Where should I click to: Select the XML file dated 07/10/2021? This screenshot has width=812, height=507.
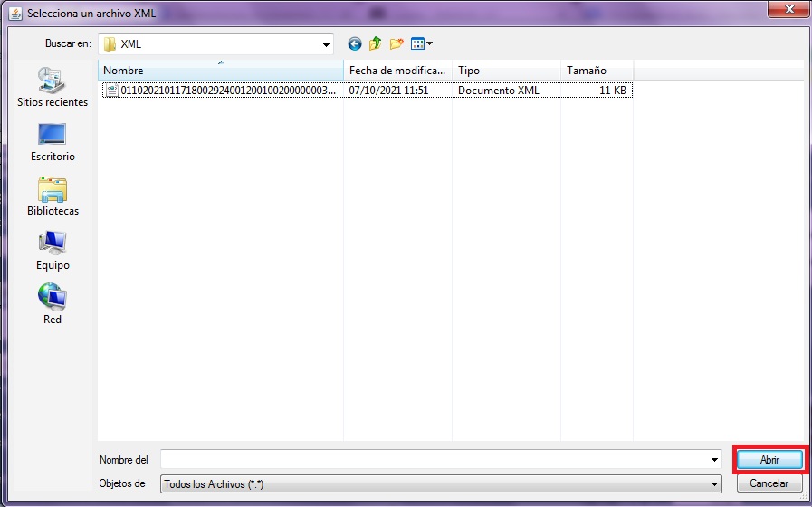click(x=226, y=91)
